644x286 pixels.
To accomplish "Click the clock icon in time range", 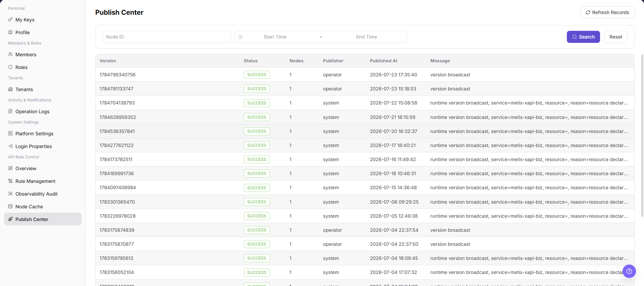I will (x=240, y=37).
